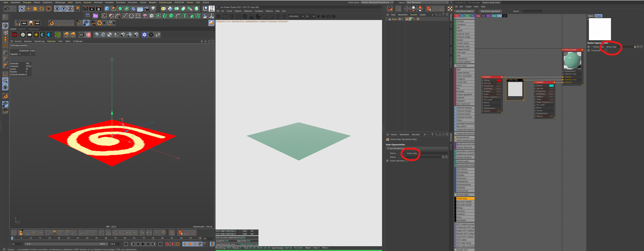Click the Light bulb object icon
Viewport: 644px width, 251px height.
(x=153, y=9)
